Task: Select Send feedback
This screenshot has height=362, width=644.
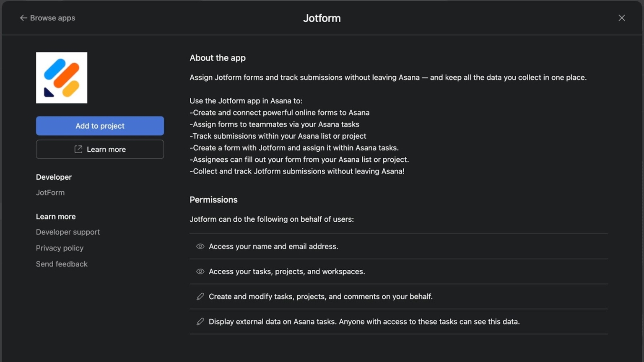Action: tap(62, 264)
